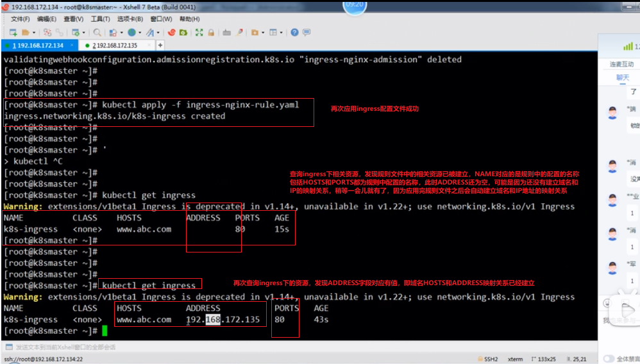The width and height of the screenshot is (640, 364).
Task: Expand the Properties icon dropdown arrow
Action: pyautogui.click(x=83, y=33)
